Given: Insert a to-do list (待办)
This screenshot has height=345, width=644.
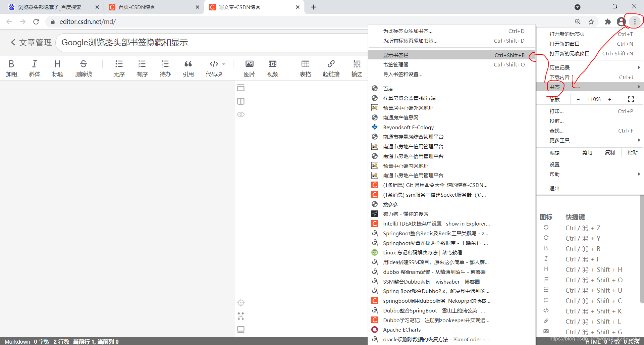Looking at the screenshot, I should pos(165,68).
